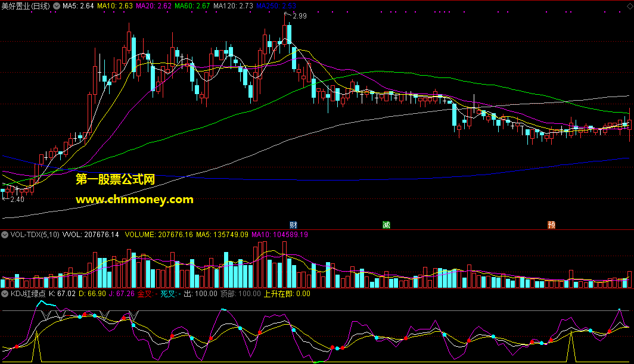Click the MA10: 2.63 label
Screen dimensions: 634x364
[x=115, y=6]
